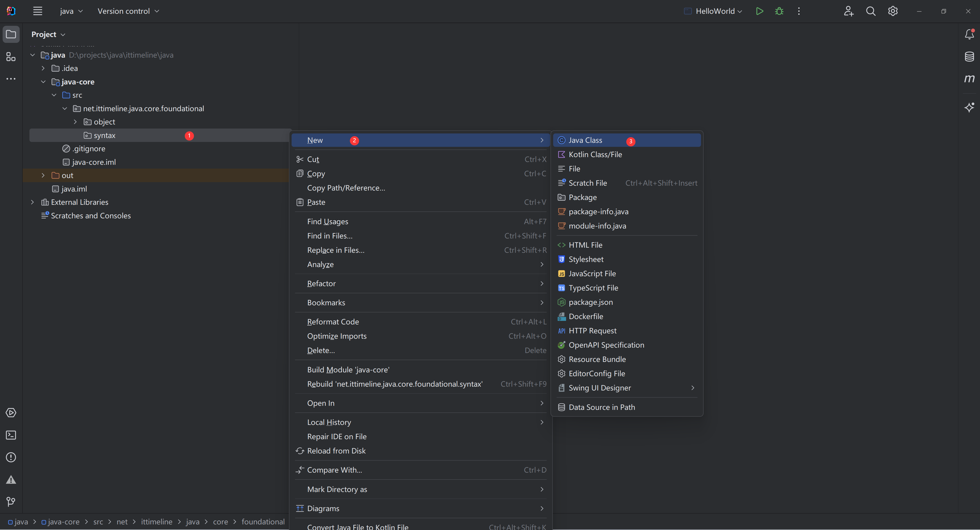Screen dimensions: 980x530
Task: Open the AI Assistant sparkle icon
Action: [969, 107]
